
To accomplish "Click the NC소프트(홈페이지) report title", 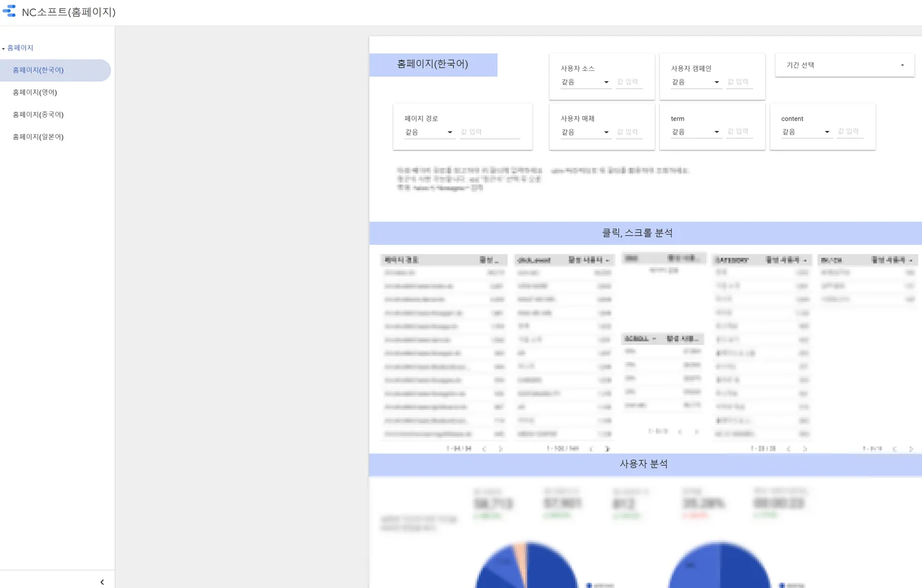I will [69, 12].
